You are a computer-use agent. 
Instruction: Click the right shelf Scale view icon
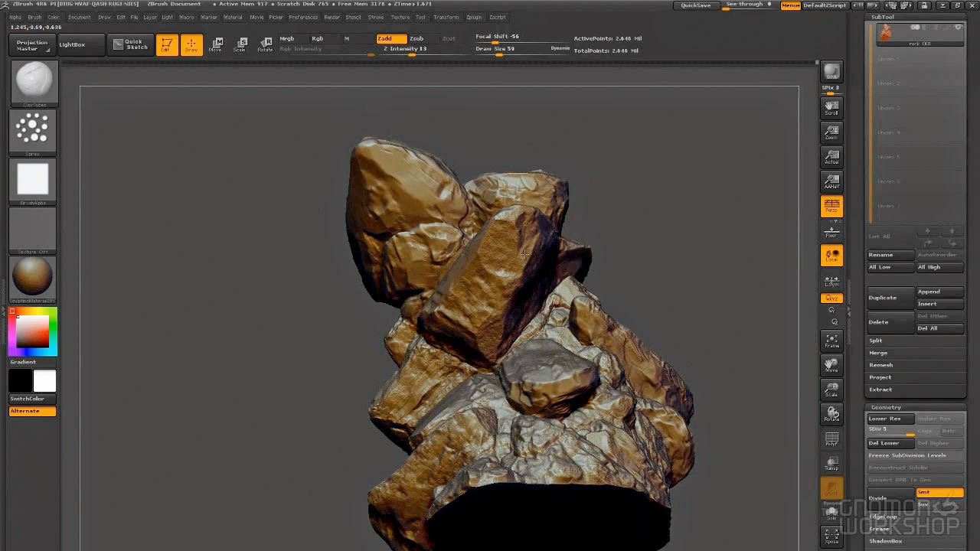pyautogui.click(x=831, y=390)
